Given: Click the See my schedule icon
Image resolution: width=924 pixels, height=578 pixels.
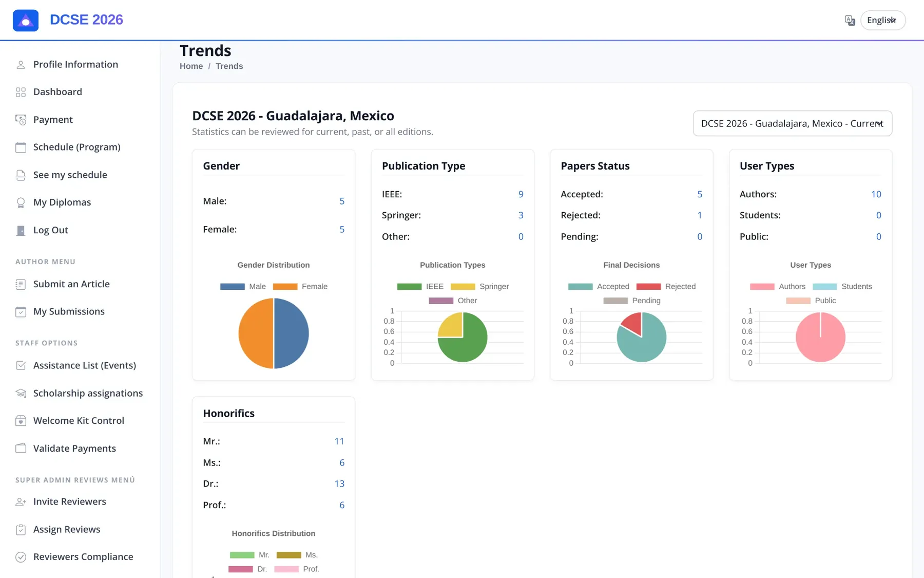Looking at the screenshot, I should coord(21,175).
